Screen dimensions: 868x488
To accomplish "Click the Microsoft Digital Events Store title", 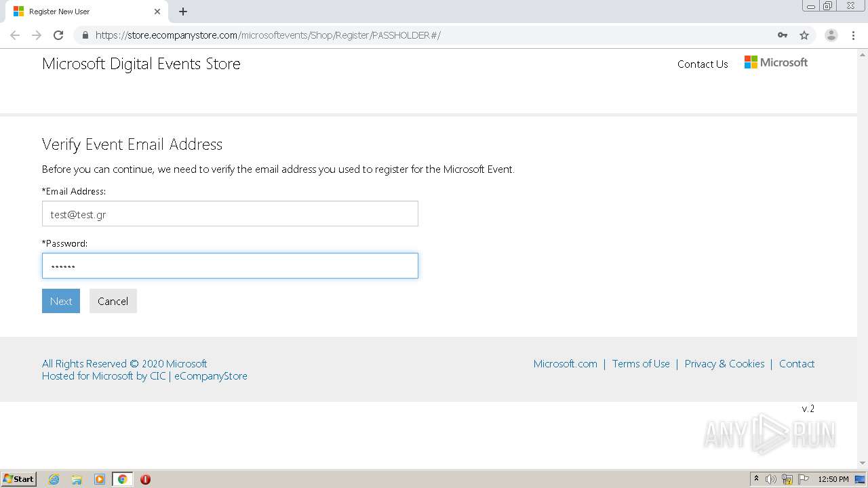I will [x=141, y=64].
